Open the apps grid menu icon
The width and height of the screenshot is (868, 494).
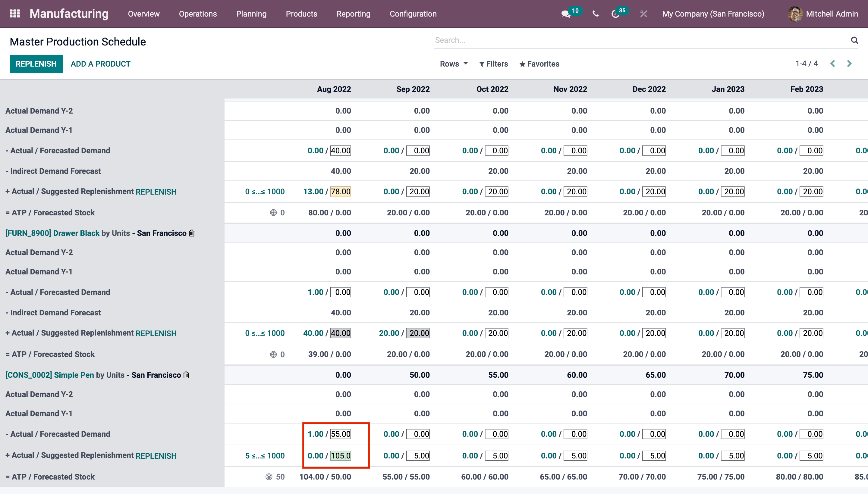[14, 14]
